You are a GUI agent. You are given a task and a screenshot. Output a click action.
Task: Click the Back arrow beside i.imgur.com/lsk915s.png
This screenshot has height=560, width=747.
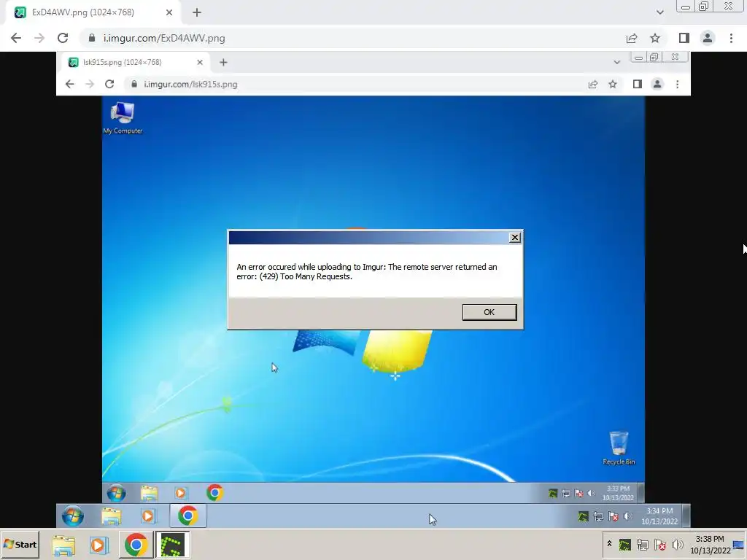pos(69,85)
